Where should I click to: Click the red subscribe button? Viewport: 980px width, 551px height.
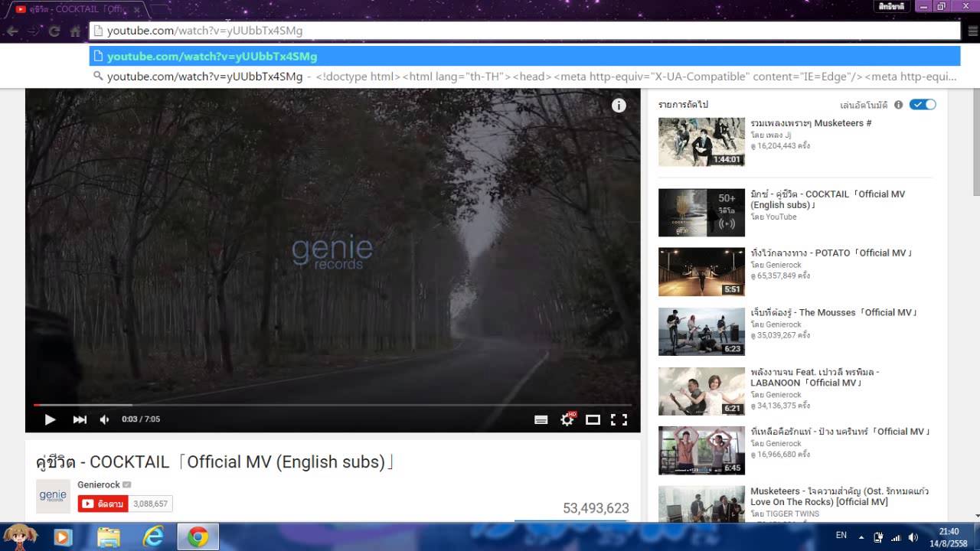[103, 504]
